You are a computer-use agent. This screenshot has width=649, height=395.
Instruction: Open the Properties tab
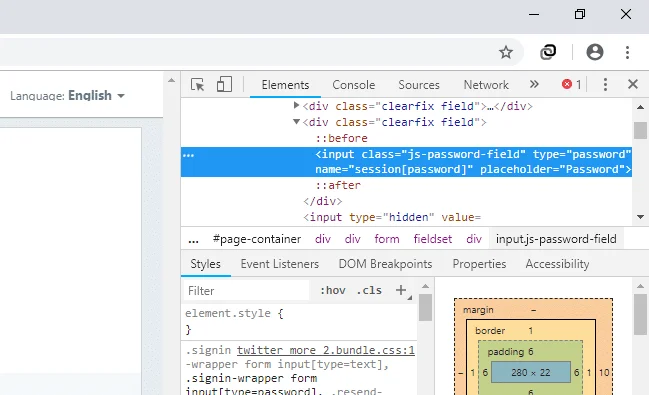pyautogui.click(x=479, y=264)
